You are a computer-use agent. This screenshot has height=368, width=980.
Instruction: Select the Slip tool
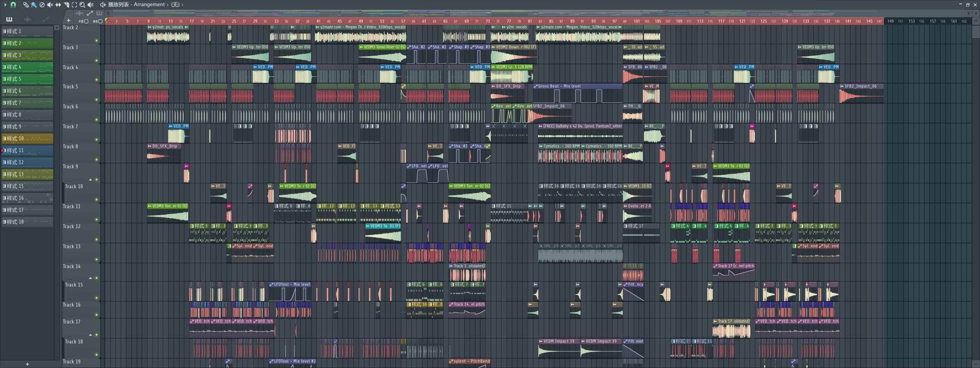58,5
